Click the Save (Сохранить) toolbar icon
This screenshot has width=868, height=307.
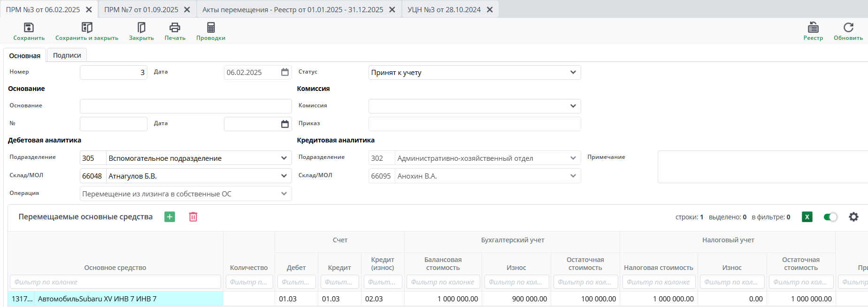click(29, 28)
